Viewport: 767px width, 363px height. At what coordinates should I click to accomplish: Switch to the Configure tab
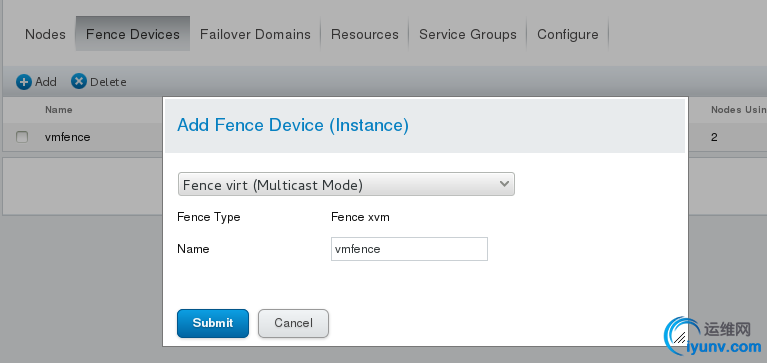coord(567,34)
